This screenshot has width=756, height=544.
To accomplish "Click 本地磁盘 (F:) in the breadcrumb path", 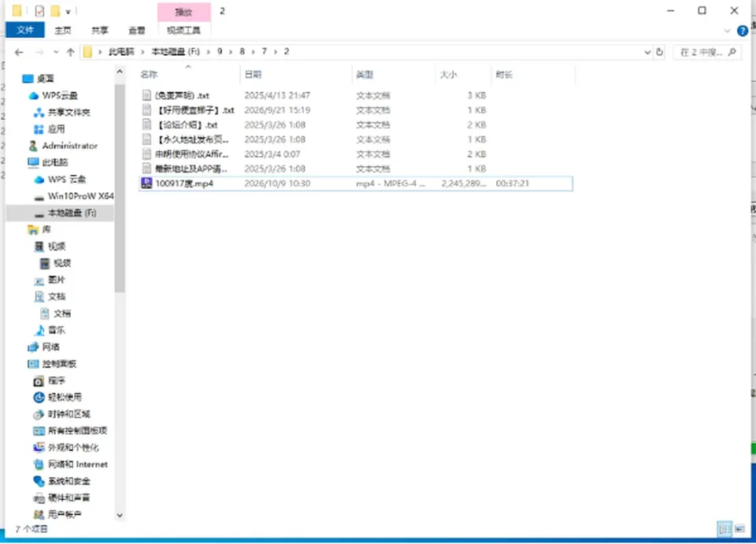I will click(176, 51).
